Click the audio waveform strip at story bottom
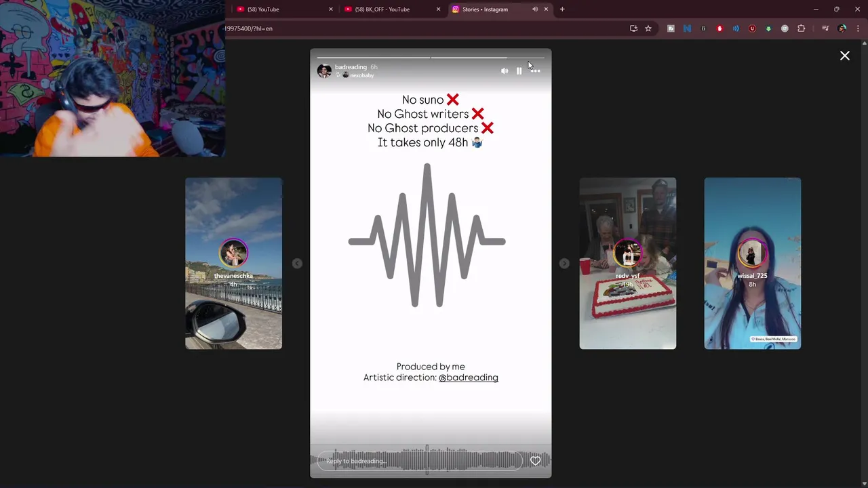 point(431,460)
